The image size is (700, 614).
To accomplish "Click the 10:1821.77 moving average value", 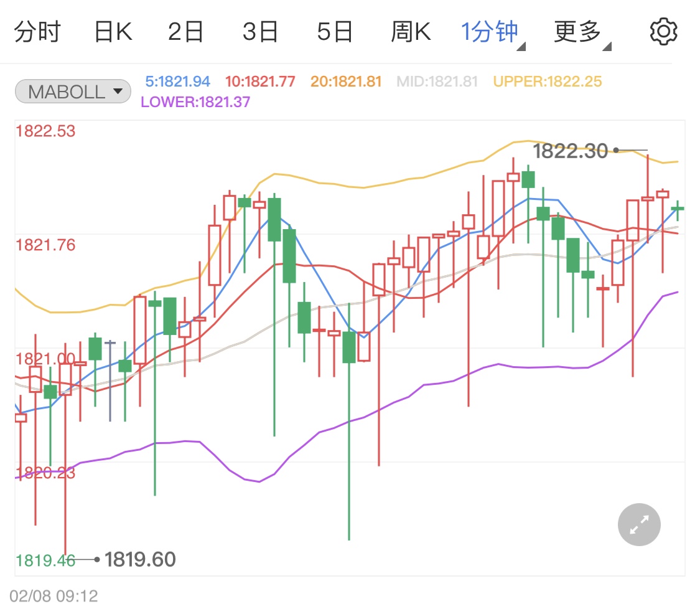I will [x=260, y=82].
